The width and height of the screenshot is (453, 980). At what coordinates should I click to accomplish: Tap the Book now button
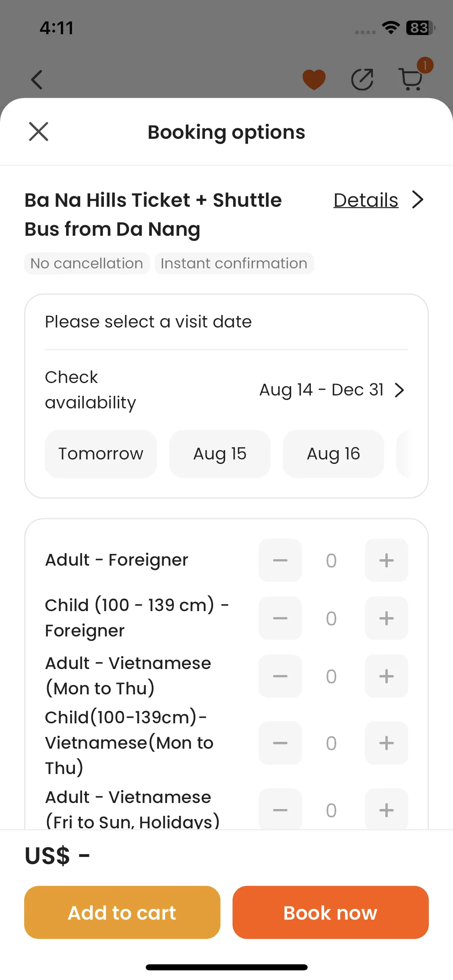[x=330, y=912]
